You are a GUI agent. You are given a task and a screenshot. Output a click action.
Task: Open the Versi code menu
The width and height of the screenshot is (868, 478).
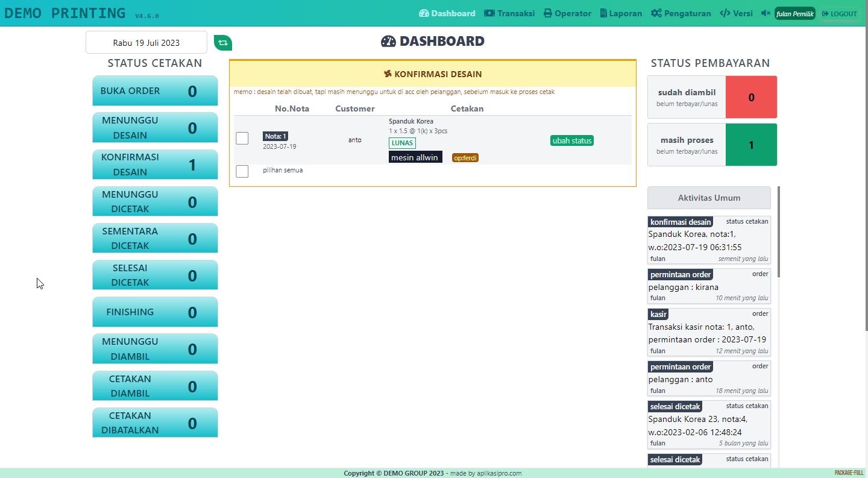coord(736,13)
